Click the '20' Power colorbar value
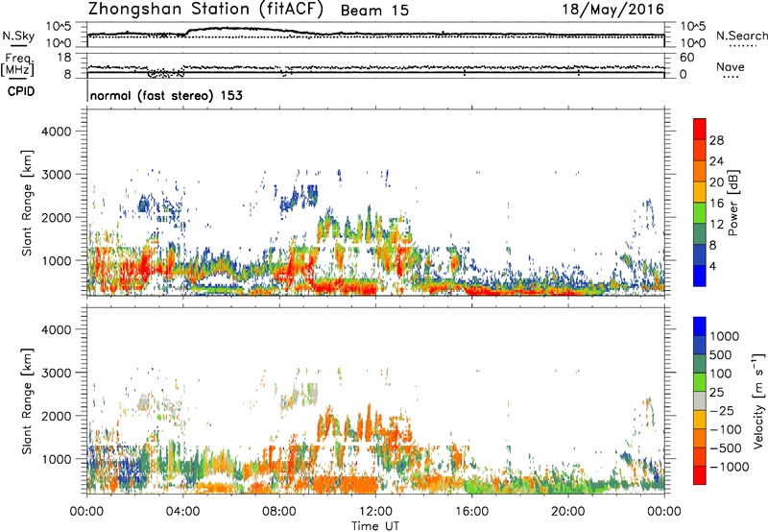 tap(716, 182)
